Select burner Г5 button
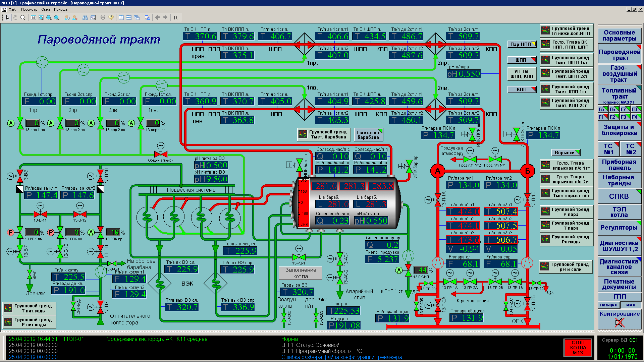The image size is (644, 362). click(603, 109)
